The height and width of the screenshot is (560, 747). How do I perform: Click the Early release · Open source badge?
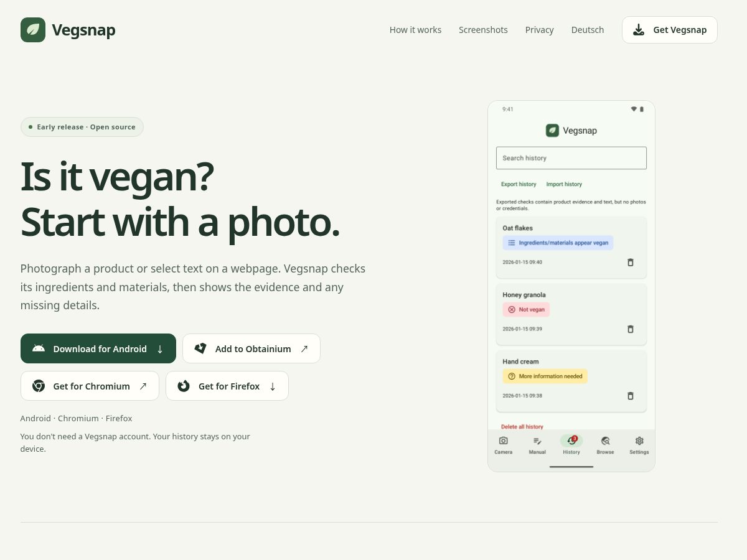(82, 127)
